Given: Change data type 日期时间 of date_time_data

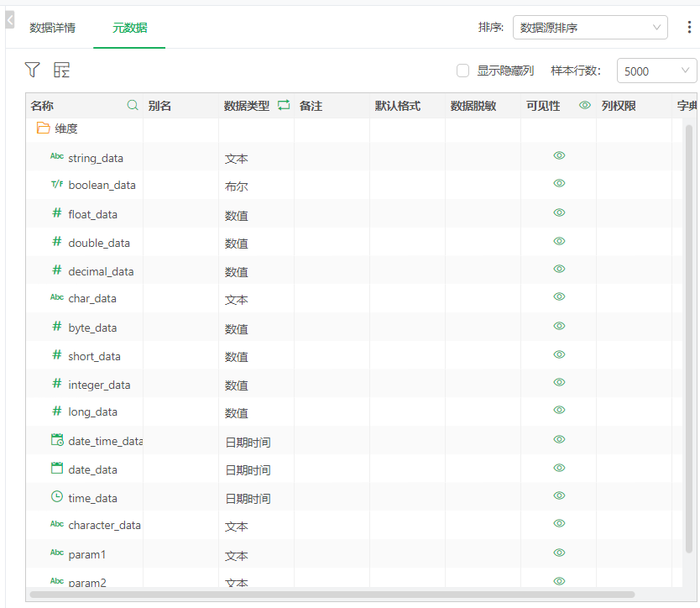Looking at the screenshot, I should click(248, 443).
